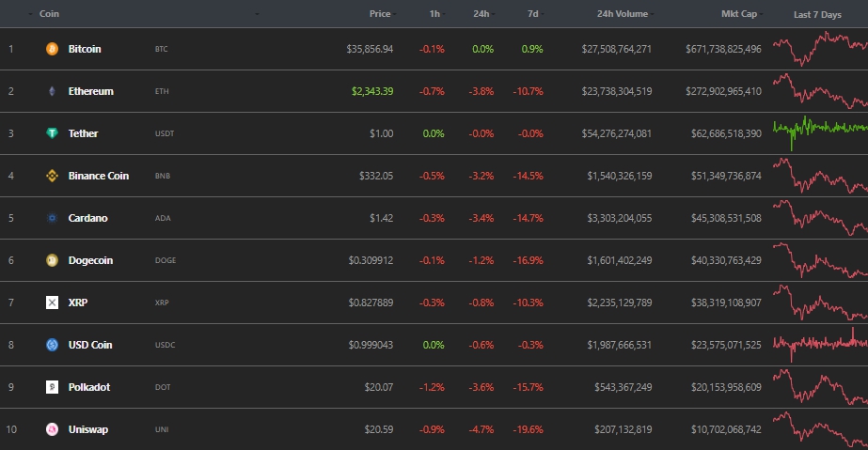Sort by Mkt Cap column header
868x450 pixels.
tap(740, 14)
